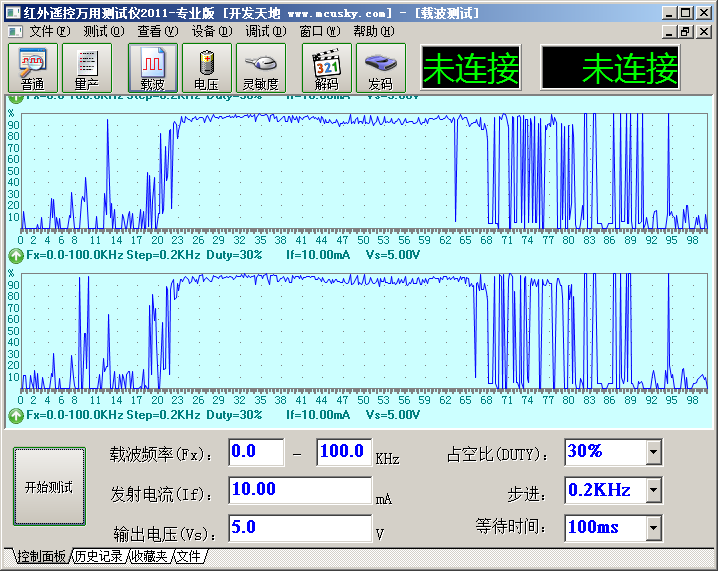Switch to the 载波 carrier test tool
The image size is (718, 571).
153,68
